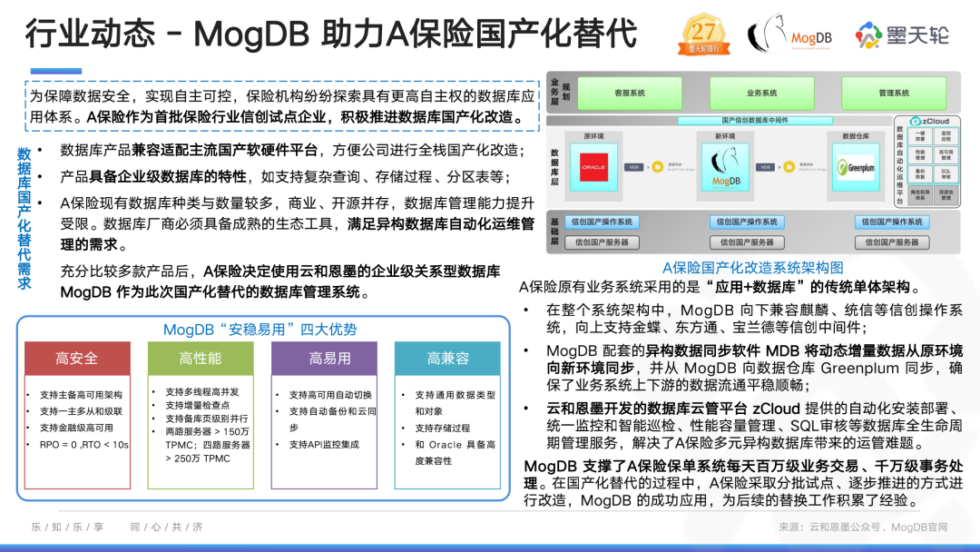
Task: Click the MDB box beside the ORACLE logo
Action: [633, 167]
